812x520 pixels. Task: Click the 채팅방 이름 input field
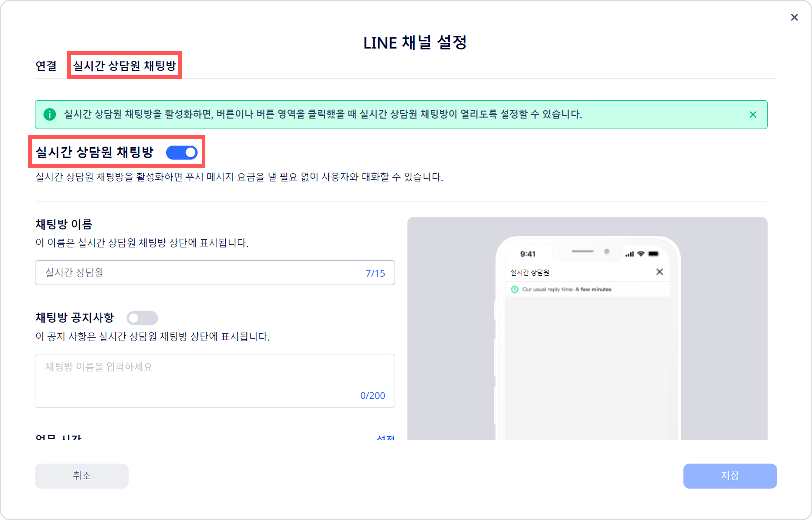click(215, 273)
